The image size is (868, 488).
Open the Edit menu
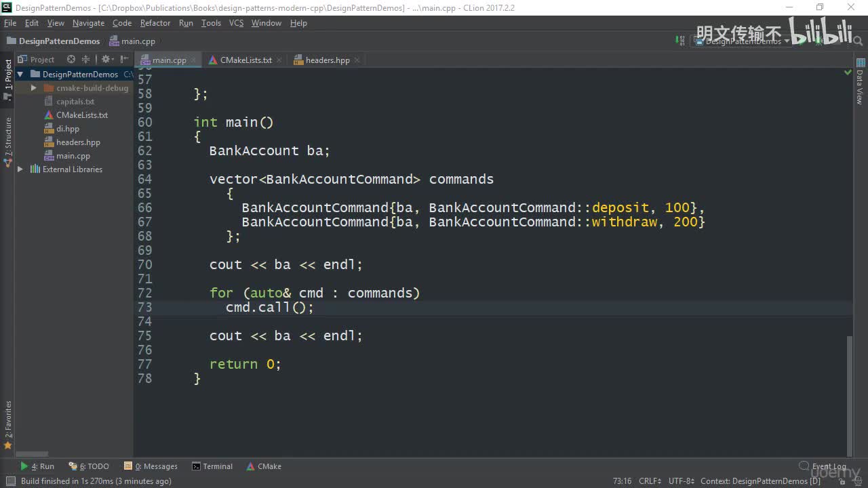(32, 23)
